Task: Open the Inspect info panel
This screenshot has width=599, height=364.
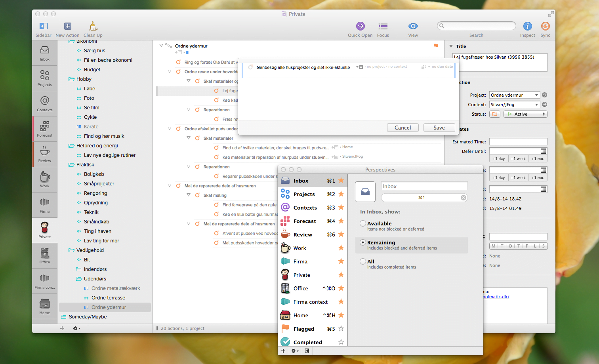Action: [x=527, y=26]
